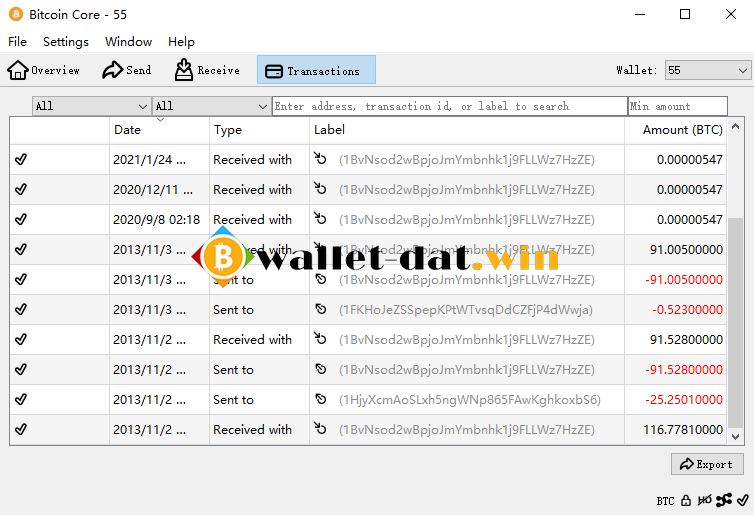Click the network connections status icon
The width and height of the screenshot is (754, 515).
point(723,500)
